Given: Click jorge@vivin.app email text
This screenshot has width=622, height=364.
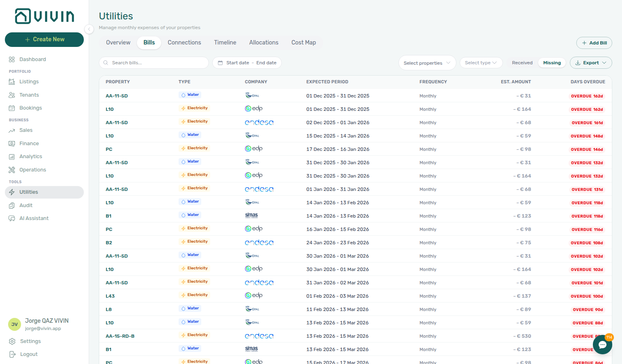Looking at the screenshot, I should click(x=43, y=329).
